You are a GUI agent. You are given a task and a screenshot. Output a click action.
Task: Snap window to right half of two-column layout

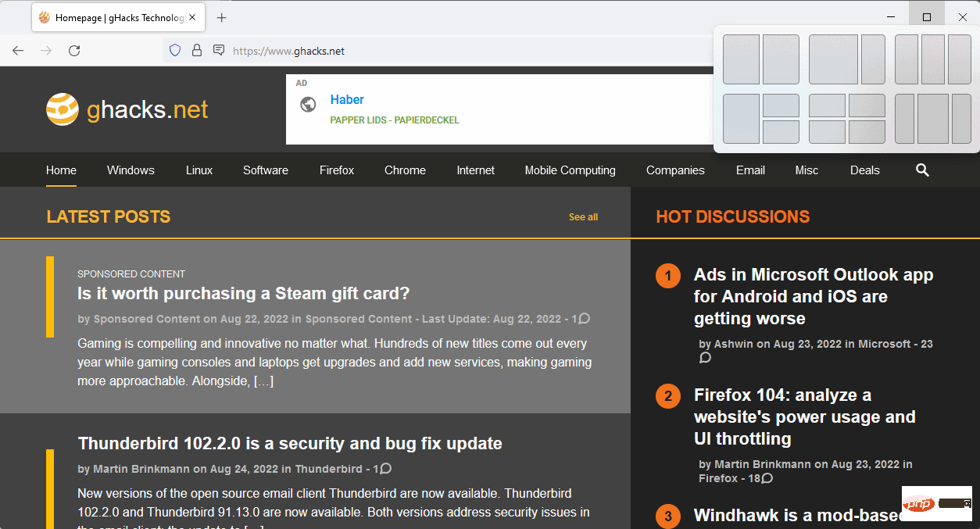[x=781, y=59]
